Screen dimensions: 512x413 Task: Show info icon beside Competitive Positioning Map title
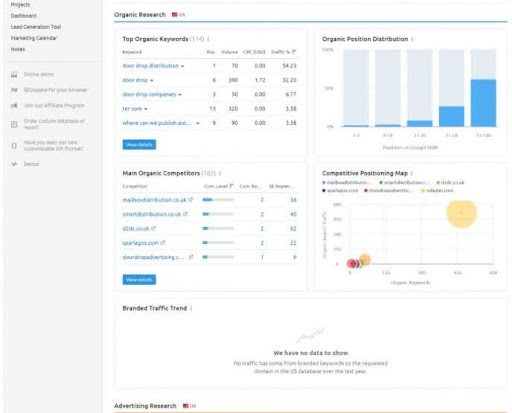coord(412,173)
